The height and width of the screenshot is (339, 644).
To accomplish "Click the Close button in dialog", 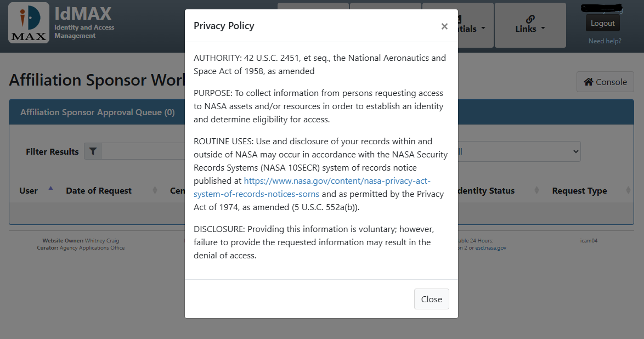I will [431, 299].
